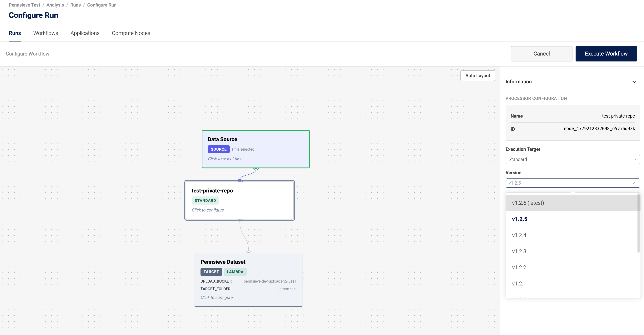Click the Name value test-private-repo

point(618,116)
